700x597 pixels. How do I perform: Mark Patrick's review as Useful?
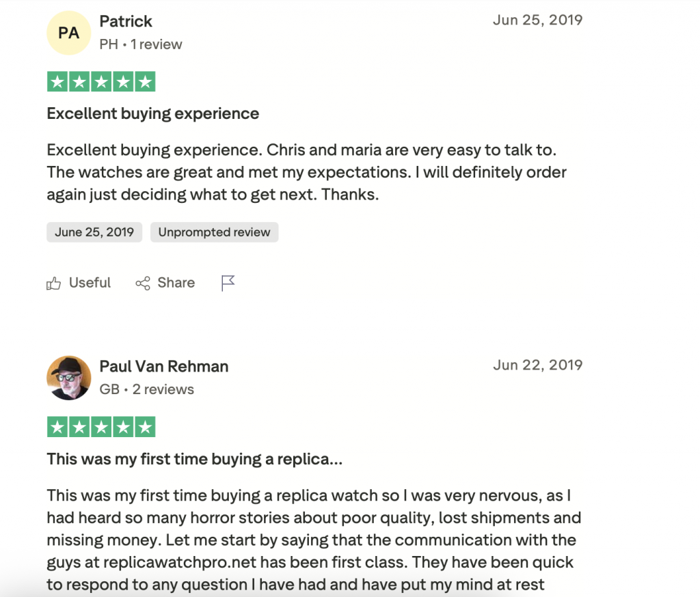point(89,283)
